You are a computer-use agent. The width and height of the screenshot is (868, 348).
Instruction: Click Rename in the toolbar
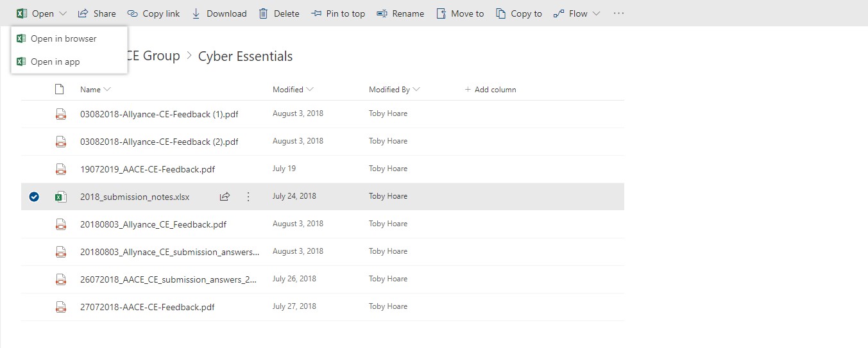tap(400, 13)
